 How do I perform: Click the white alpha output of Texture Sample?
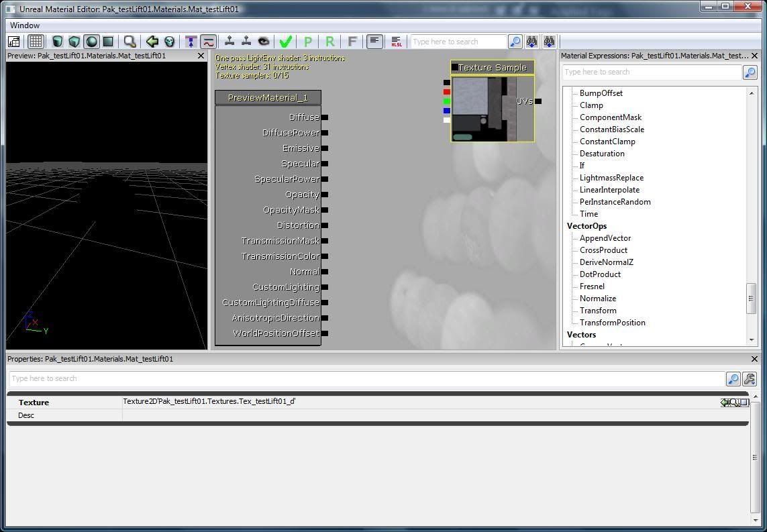447,120
